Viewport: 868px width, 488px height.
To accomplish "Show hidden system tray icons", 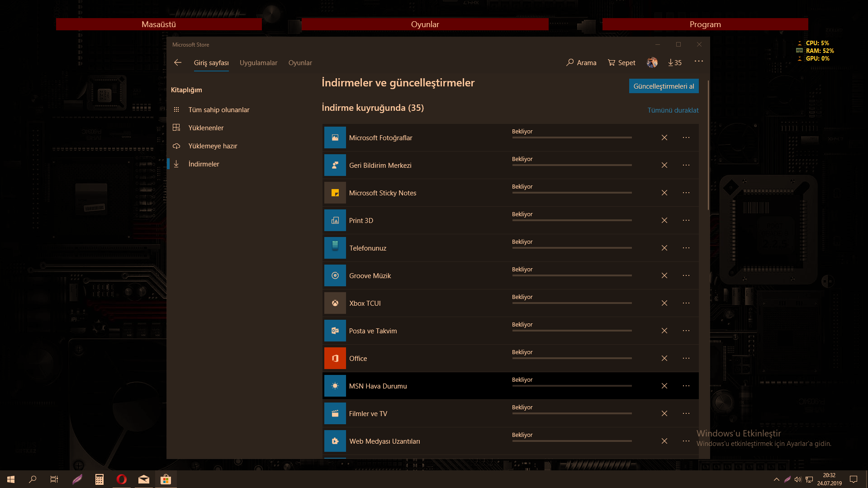I will (x=777, y=479).
